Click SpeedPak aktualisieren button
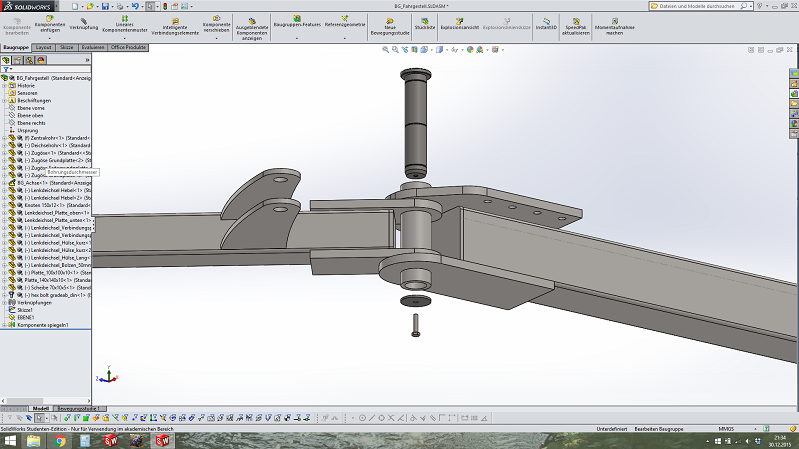The width and height of the screenshot is (799, 449). point(576,19)
